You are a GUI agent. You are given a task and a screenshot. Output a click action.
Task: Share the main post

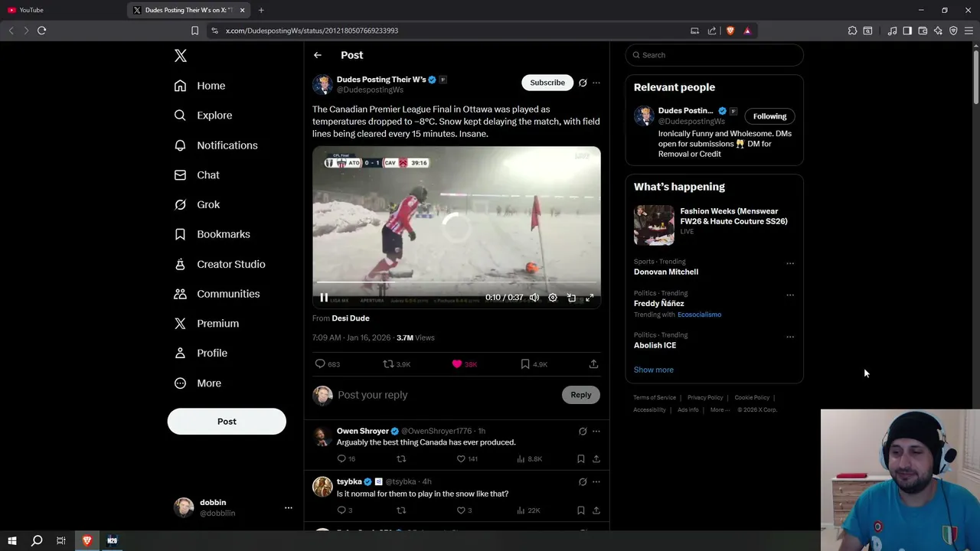pos(593,364)
